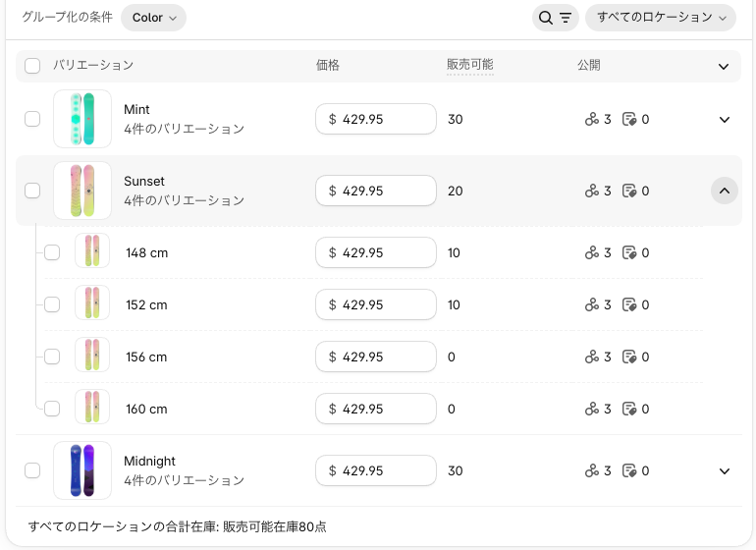Screen dimensions: 756x550
Task: Open the search and filter button
Action: (555, 18)
